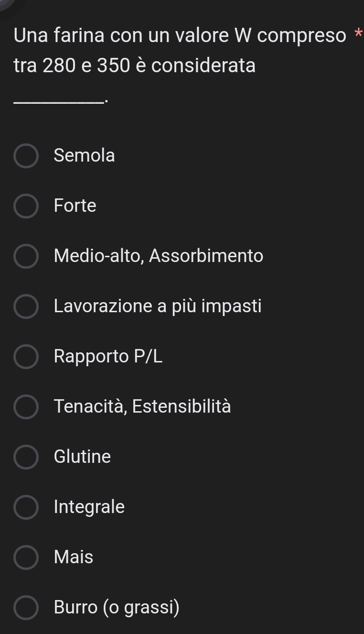Select the Glutine radio button
Screen dimensions: 364x634
pos(26,457)
